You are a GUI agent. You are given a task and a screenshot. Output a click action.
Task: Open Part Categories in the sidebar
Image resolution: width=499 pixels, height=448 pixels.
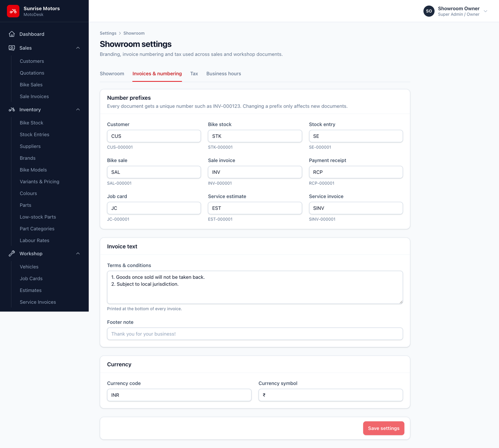37,229
